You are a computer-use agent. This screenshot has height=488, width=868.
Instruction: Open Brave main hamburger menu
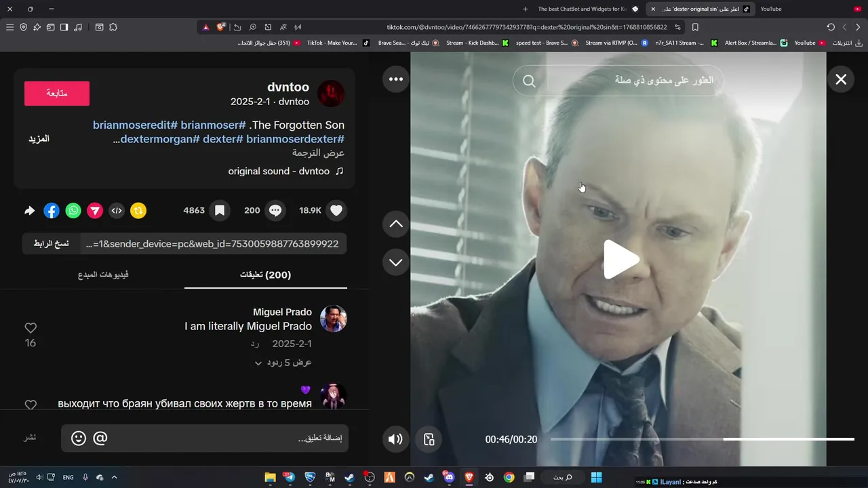(x=9, y=27)
